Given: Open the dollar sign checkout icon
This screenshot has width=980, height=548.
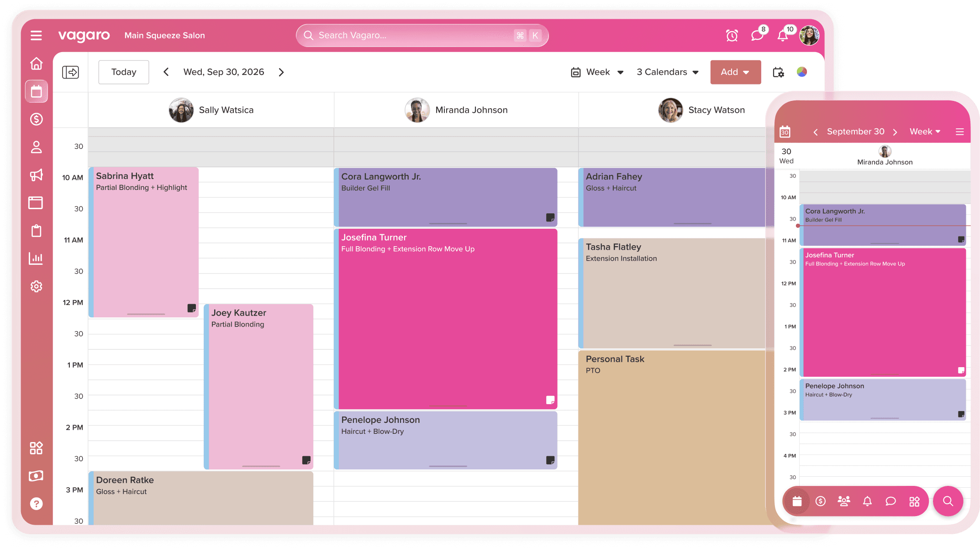Looking at the screenshot, I should [x=36, y=119].
